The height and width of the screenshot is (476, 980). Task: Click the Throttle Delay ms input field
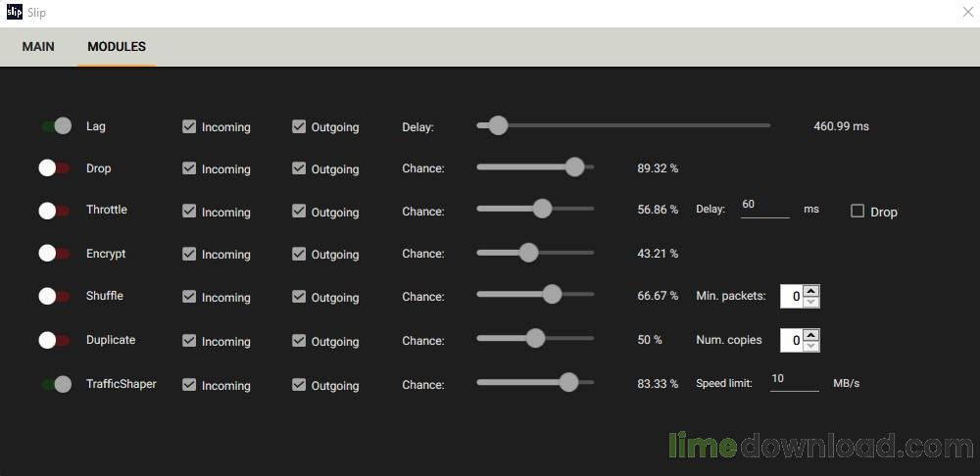click(x=764, y=206)
